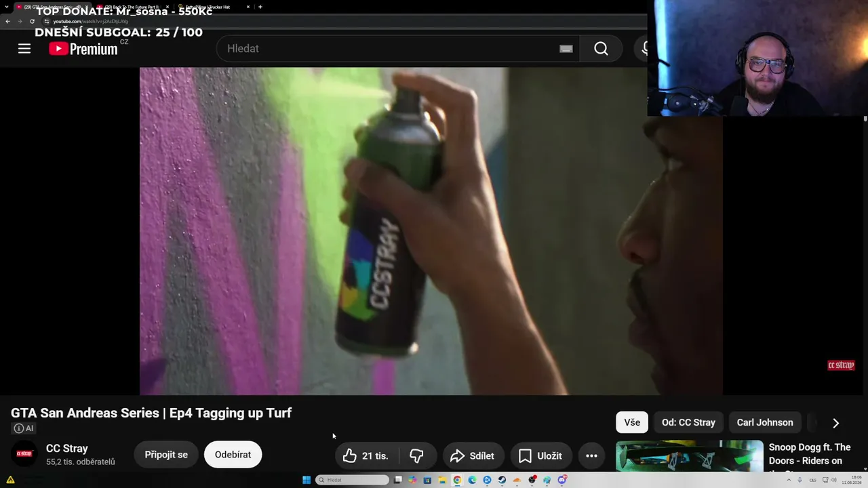Image resolution: width=868 pixels, height=488 pixels.
Task: Select the Carl Johnson chip
Action: point(765,422)
